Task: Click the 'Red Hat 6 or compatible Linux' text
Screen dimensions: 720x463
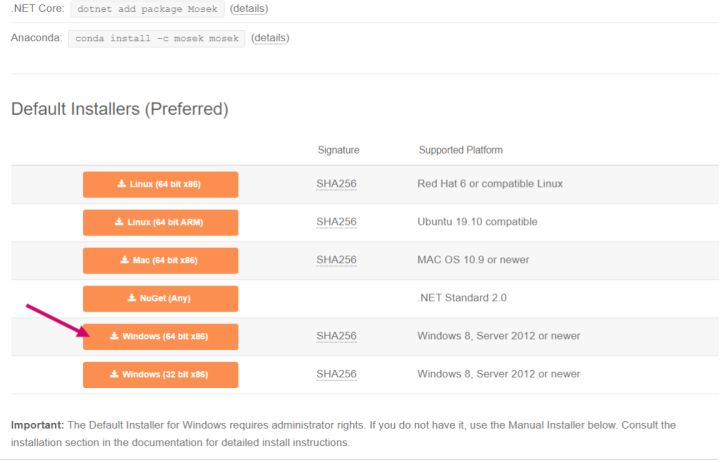Action: point(490,184)
